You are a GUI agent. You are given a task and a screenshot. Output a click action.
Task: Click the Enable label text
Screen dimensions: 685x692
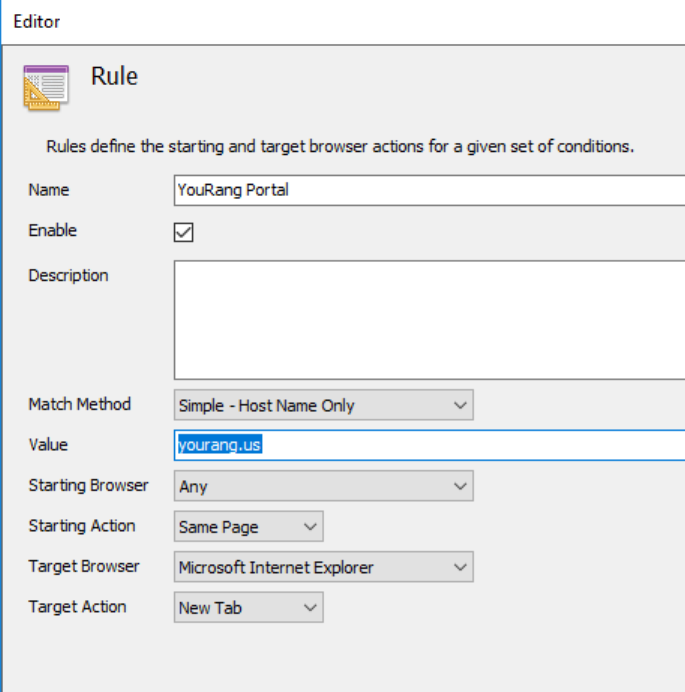(x=53, y=230)
